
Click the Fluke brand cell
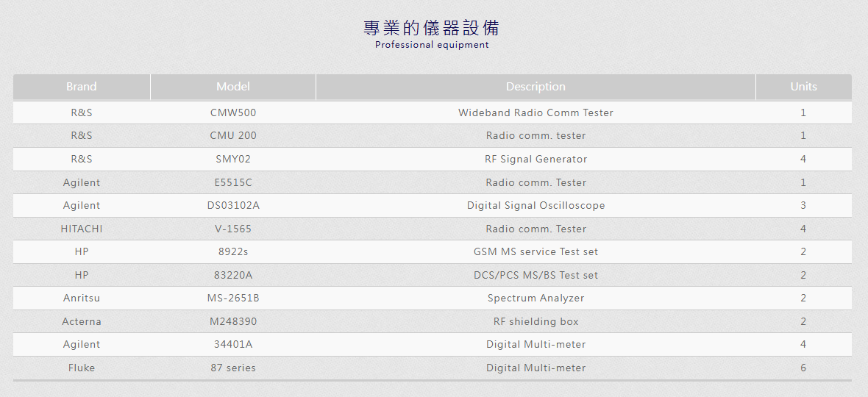[82, 368]
